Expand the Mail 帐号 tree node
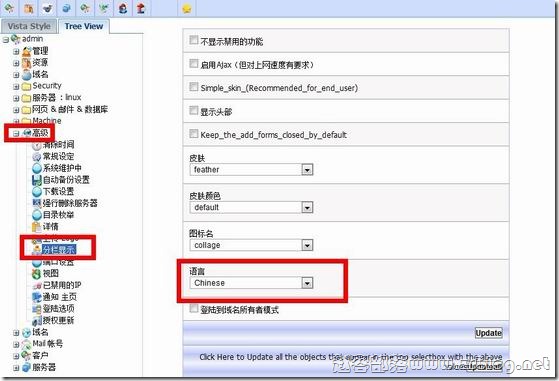 point(16,345)
